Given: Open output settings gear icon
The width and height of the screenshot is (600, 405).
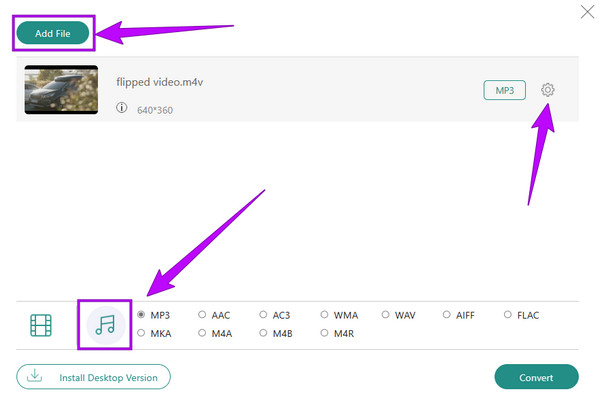Looking at the screenshot, I should 548,90.
